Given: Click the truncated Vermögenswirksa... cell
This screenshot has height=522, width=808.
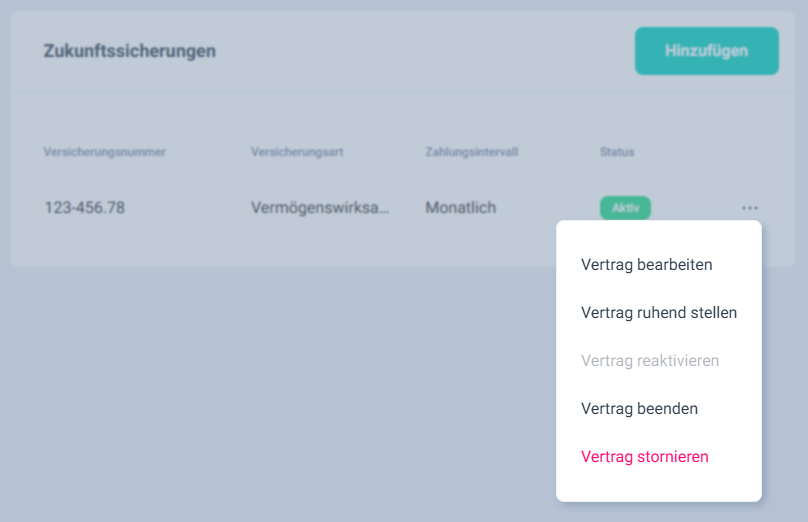Looking at the screenshot, I should [x=320, y=208].
